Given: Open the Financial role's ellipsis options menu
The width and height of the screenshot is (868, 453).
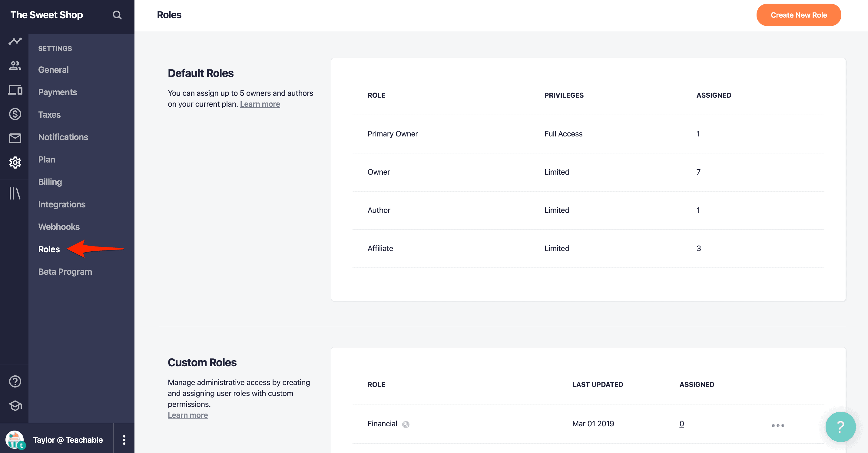Looking at the screenshot, I should pyautogui.click(x=778, y=426).
